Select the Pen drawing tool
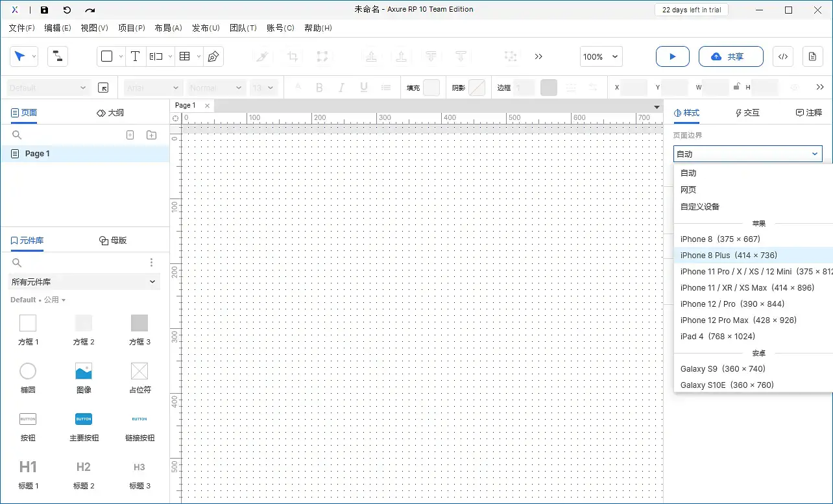The width and height of the screenshot is (833, 504). point(212,56)
